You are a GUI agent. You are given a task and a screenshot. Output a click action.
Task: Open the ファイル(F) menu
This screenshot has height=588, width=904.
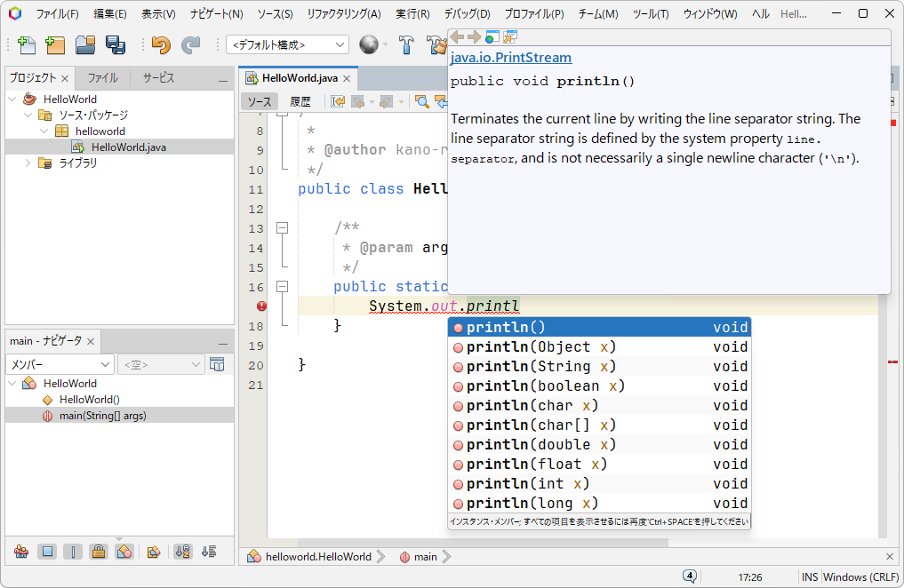(57, 14)
